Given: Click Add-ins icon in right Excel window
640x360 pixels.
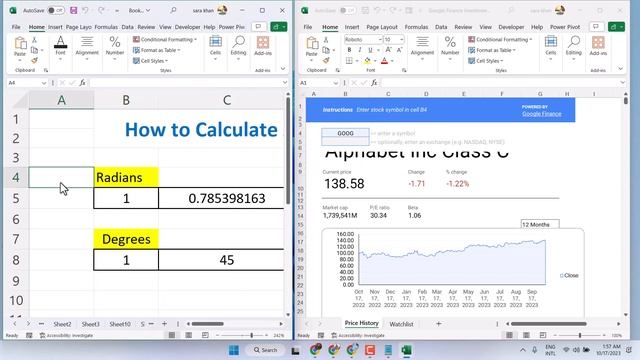Looking at the screenshot, I should tap(598, 46).
